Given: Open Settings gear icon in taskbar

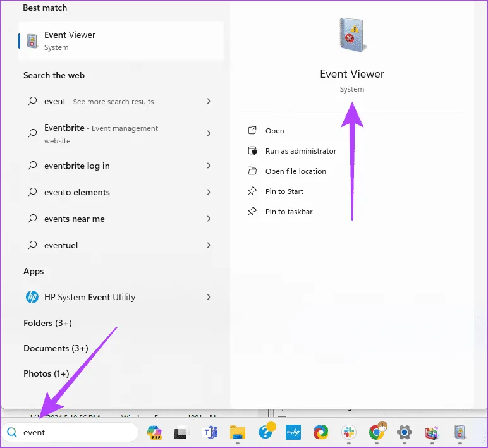Looking at the screenshot, I should click(x=405, y=432).
